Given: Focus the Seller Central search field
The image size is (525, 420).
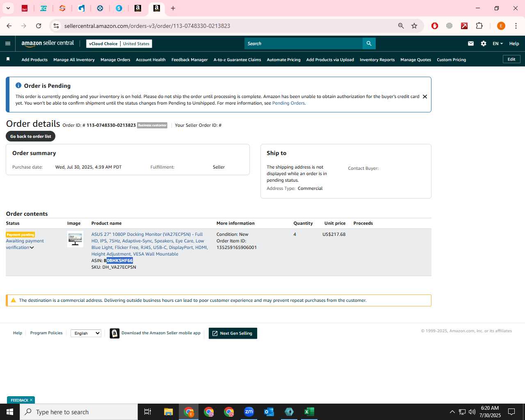Looking at the screenshot, I should tap(303, 43).
